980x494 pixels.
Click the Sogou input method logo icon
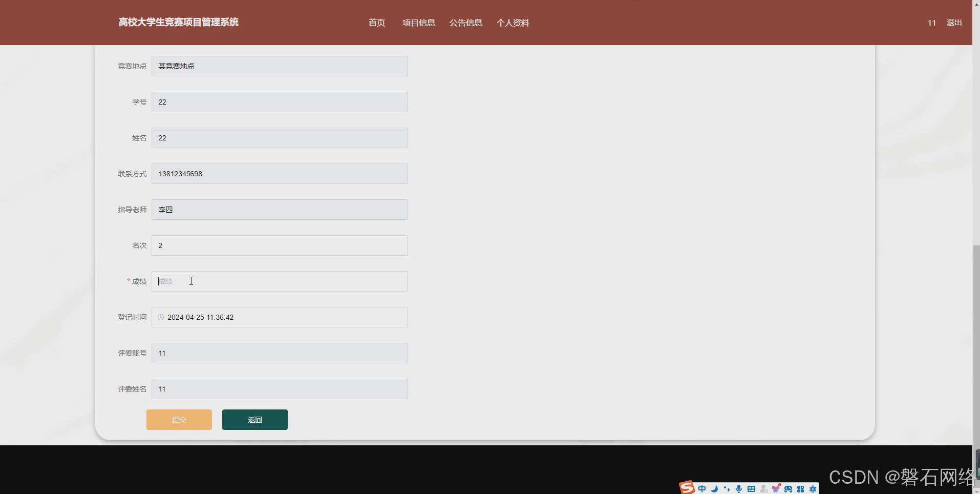[x=687, y=487]
